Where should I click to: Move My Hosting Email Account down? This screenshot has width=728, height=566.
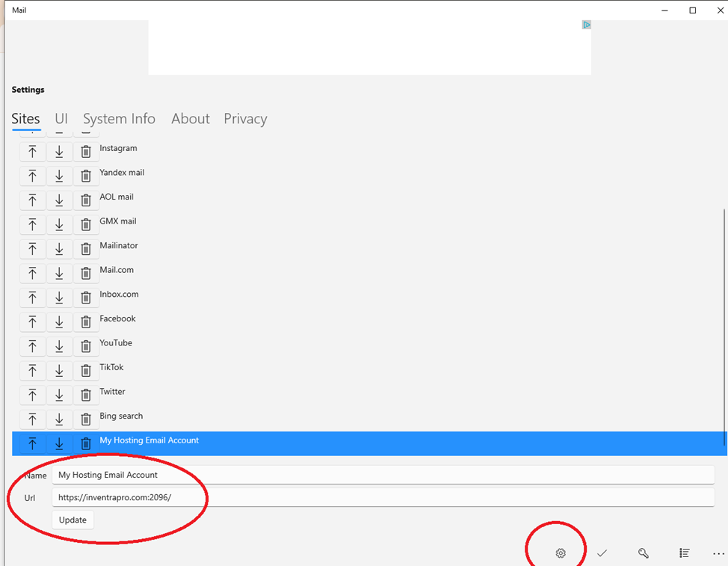[x=59, y=444]
